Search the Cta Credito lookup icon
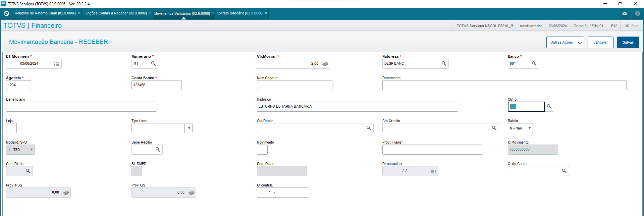Viewport: 644px width, 216px height. pos(494,128)
